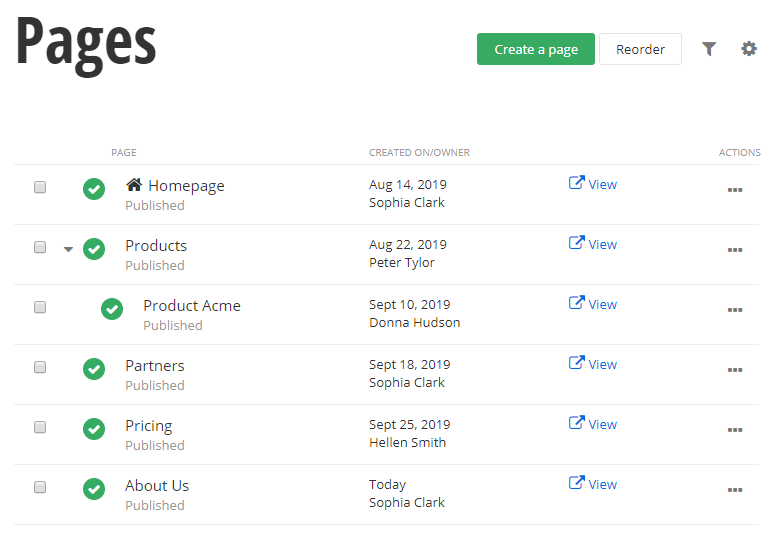Tick the Homepage row checkbox
Image resolution: width=781 pixels, height=559 pixels.
(40, 187)
